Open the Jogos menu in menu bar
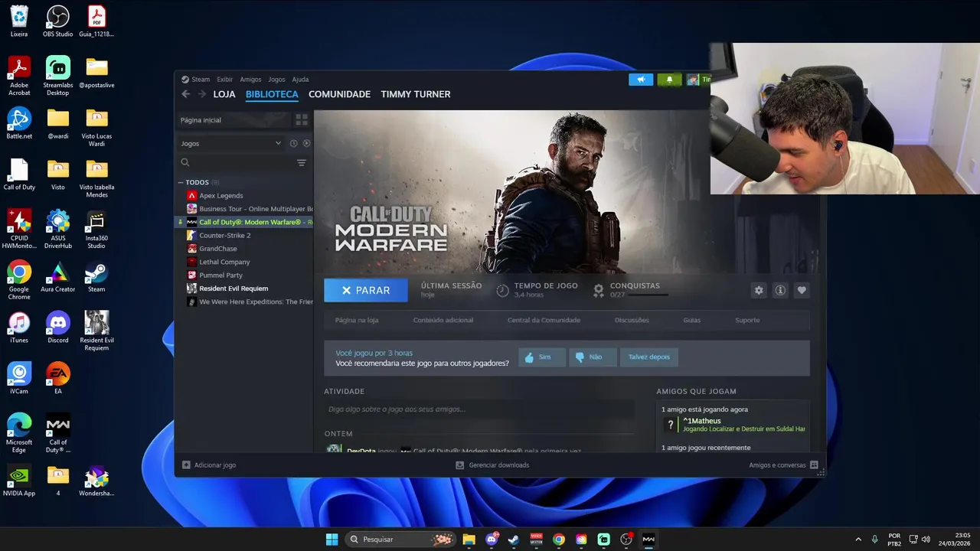Viewport: 980px width, 551px height. 276,80
